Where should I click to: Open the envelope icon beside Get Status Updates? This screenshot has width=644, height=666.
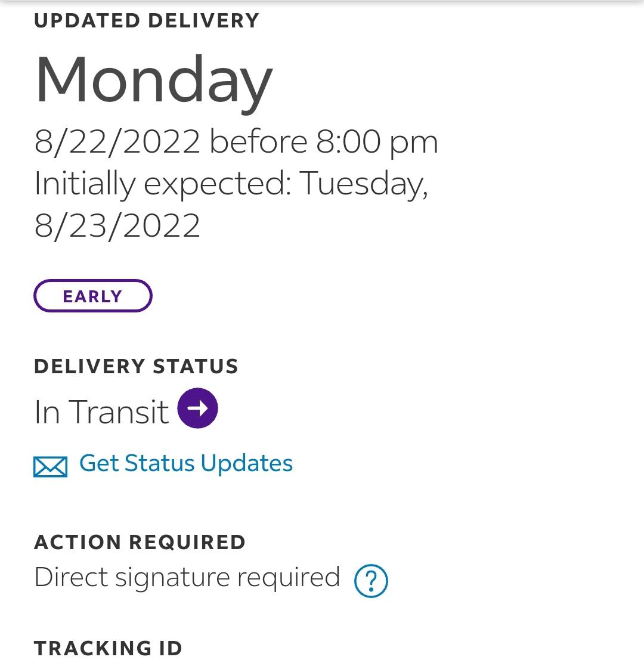click(51, 464)
